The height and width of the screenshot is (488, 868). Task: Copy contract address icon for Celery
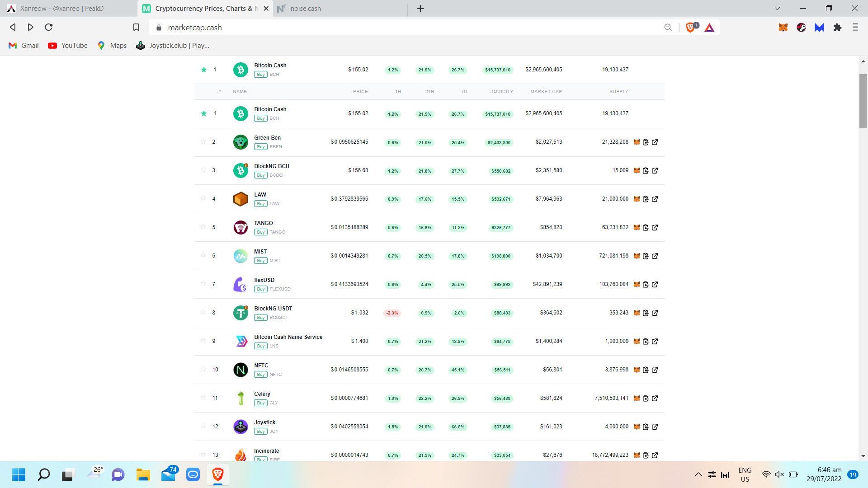pyautogui.click(x=646, y=398)
